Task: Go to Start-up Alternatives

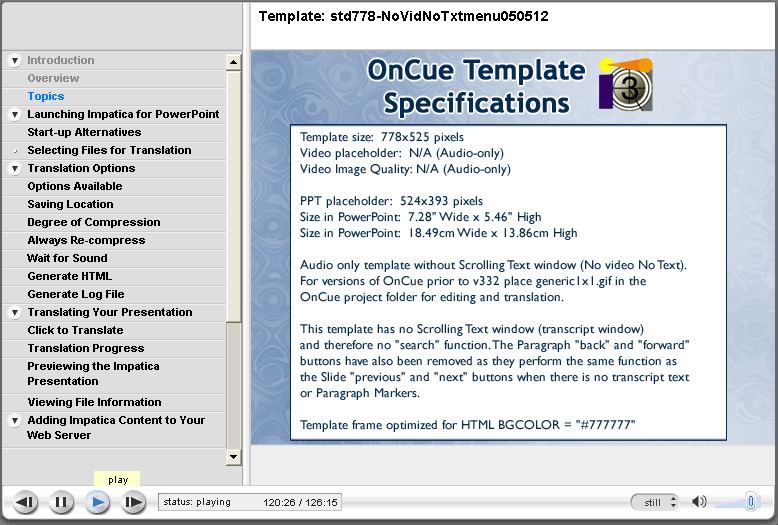Action: point(84,132)
